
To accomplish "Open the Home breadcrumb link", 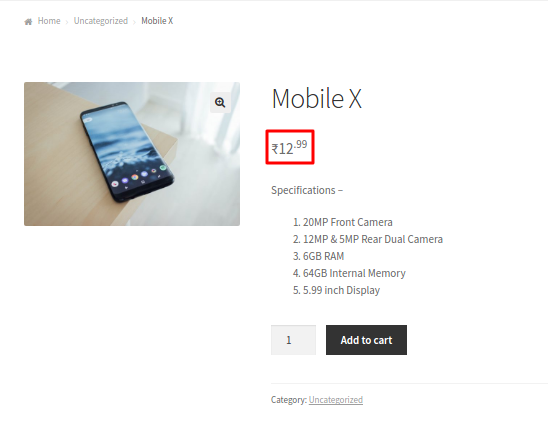I will [49, 21].
